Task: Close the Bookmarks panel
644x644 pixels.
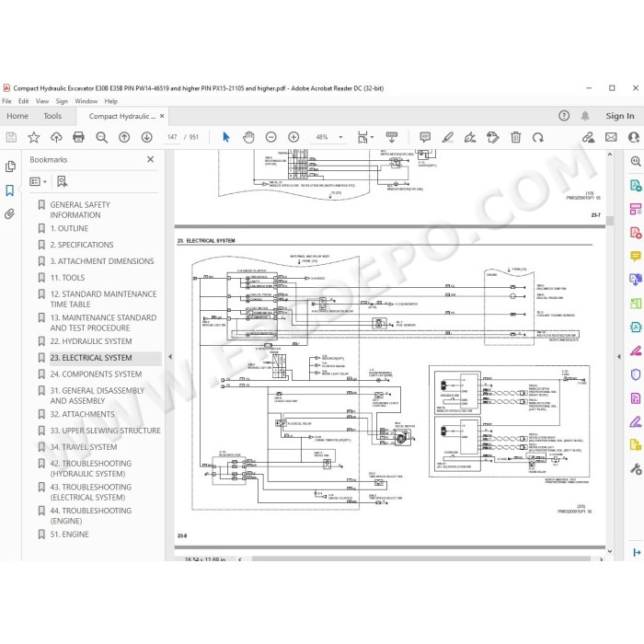Action: point(150,159)
